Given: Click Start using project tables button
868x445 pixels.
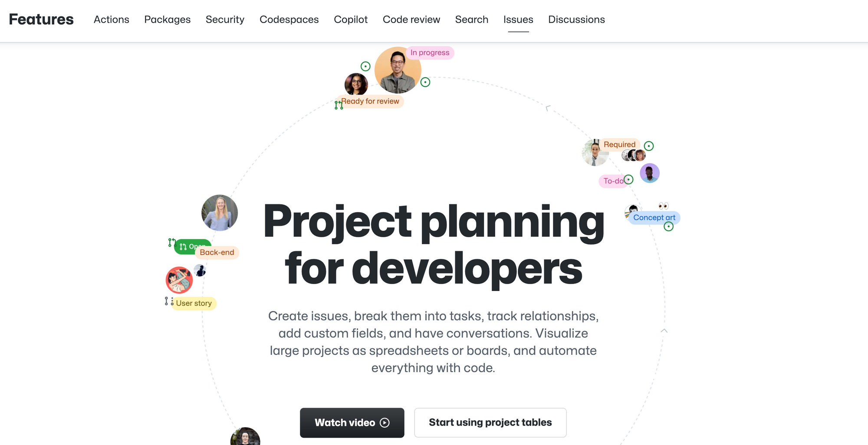Looking at the screenshot, I should [490, 422].
